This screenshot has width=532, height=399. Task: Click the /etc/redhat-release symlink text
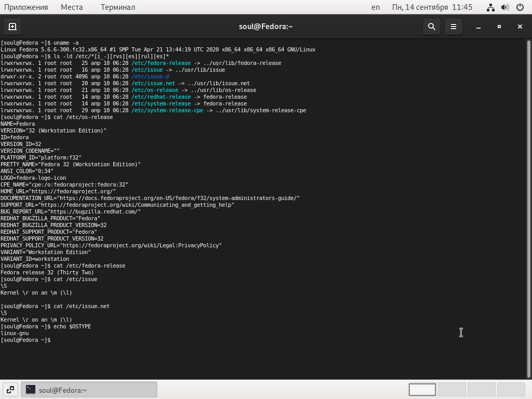coord(161,97)
